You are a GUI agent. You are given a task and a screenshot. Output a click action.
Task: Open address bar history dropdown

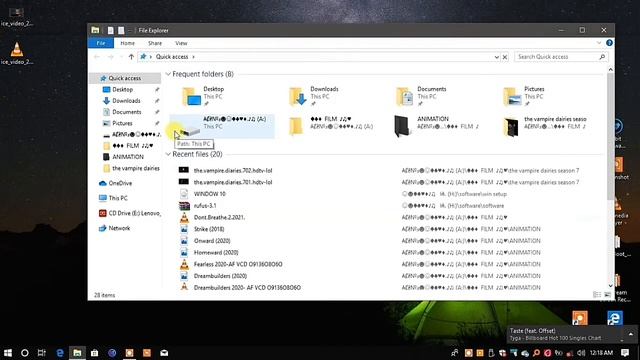tap(496, 57)
